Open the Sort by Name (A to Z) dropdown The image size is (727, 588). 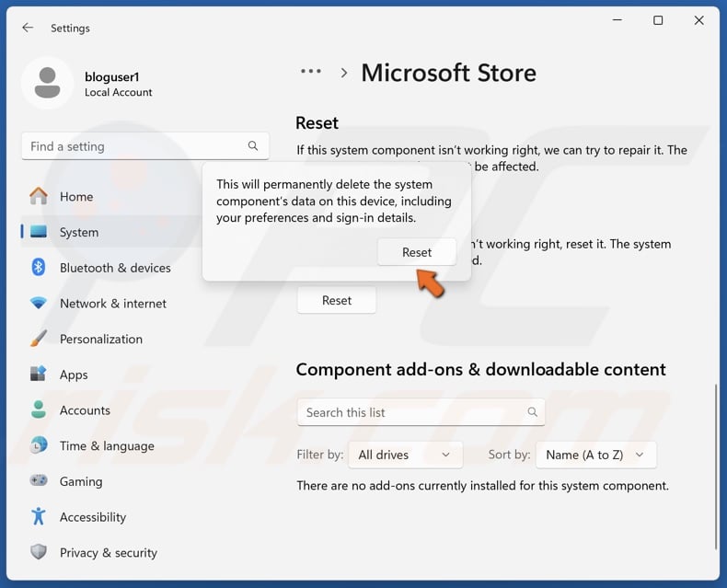point(595,455)
